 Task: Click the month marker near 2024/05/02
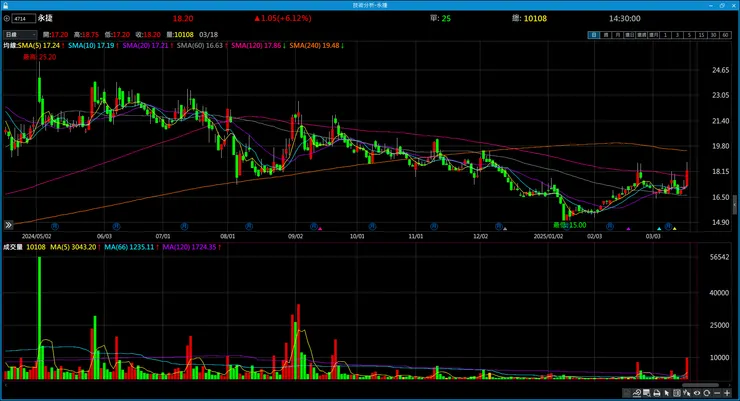(55, 226)
